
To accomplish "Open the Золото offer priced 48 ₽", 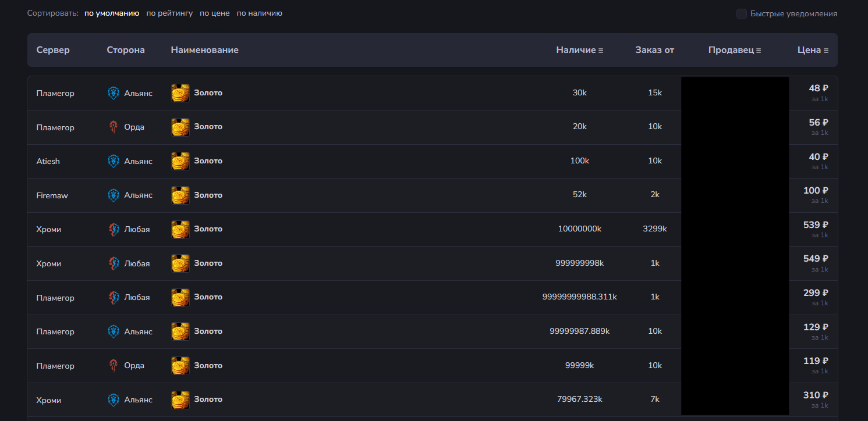I will coord(208,93).
